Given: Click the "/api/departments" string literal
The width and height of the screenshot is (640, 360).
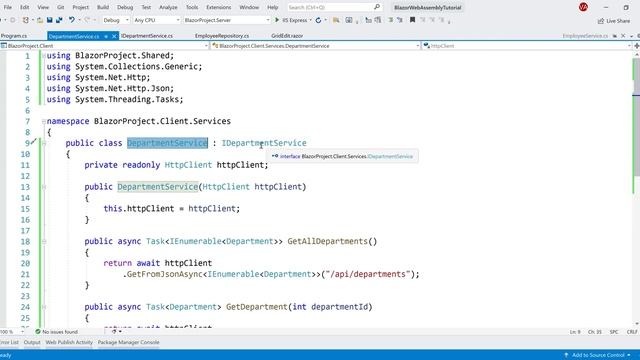Looking at the screenshot, I should click(x=367, y=274).
